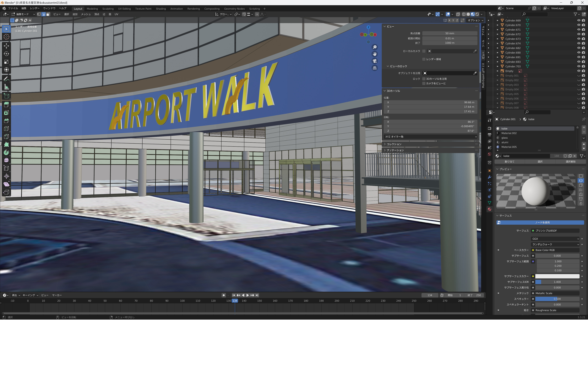Open the ファイル menu
The width and height of the screenshot is (588, 371).
(x=13, y=8)
